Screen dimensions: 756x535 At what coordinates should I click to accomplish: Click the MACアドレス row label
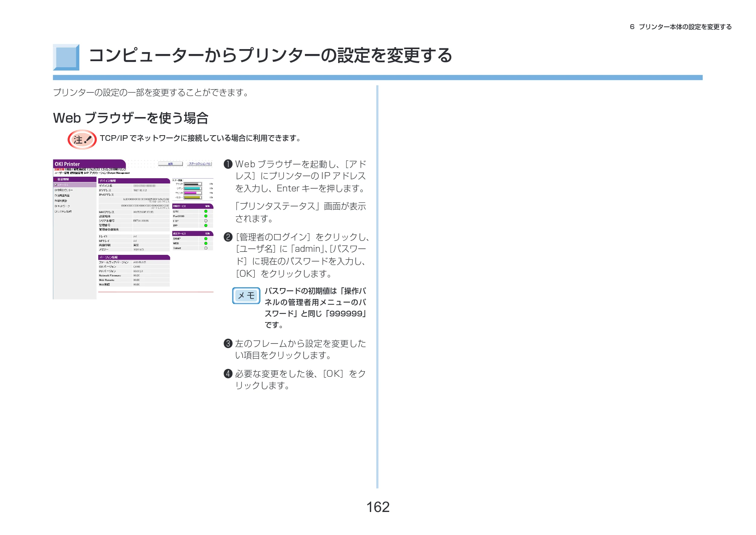[107, 212]
